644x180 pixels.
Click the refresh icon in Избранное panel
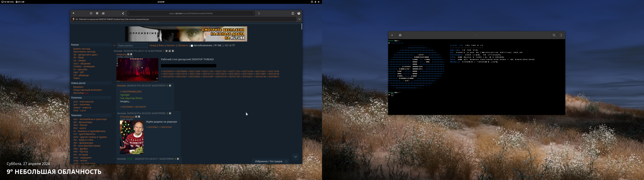point(286,162)
